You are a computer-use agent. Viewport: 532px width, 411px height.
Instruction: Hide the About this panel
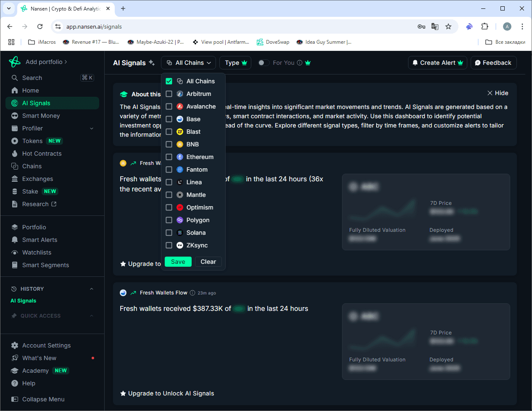click(498, 93)
